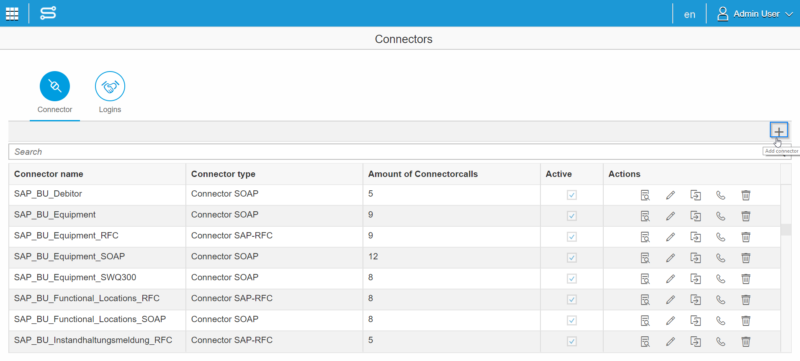Edit the SAP_BU_Equipment_SOAP connector
The height and width of the screenshot is (361, 800).
670,258
